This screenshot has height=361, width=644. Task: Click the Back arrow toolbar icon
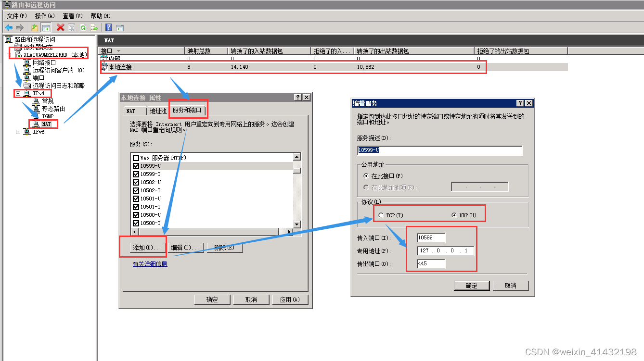pos(9,28)
